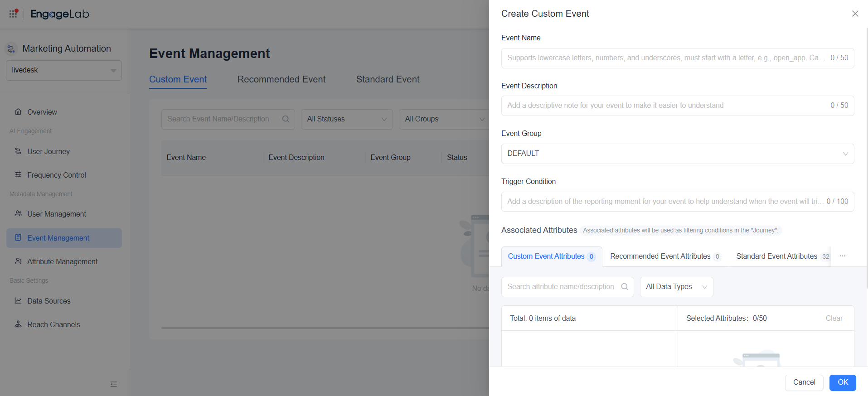Open the app grid launcher icon
868x396 pixels.
pos(13,14)
